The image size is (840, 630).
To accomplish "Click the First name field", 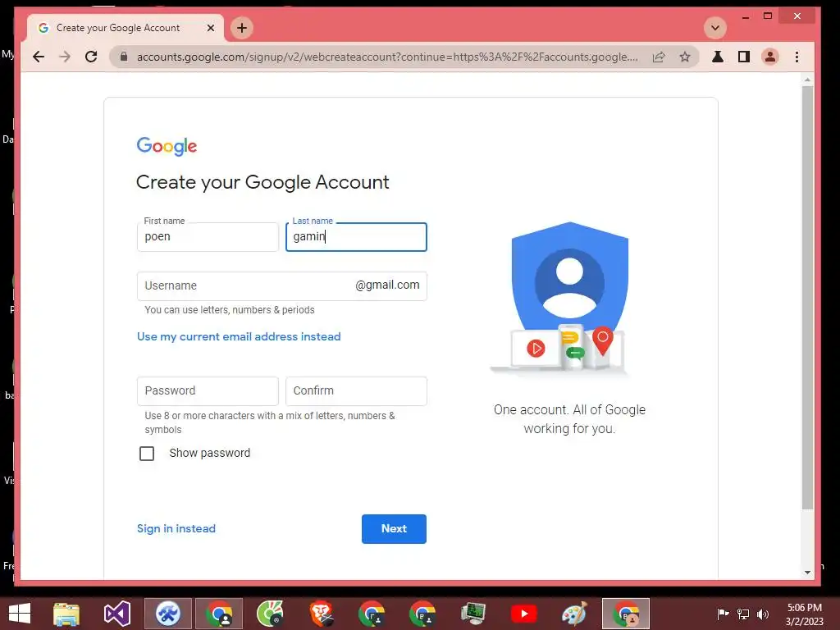I will coord(208,237).
